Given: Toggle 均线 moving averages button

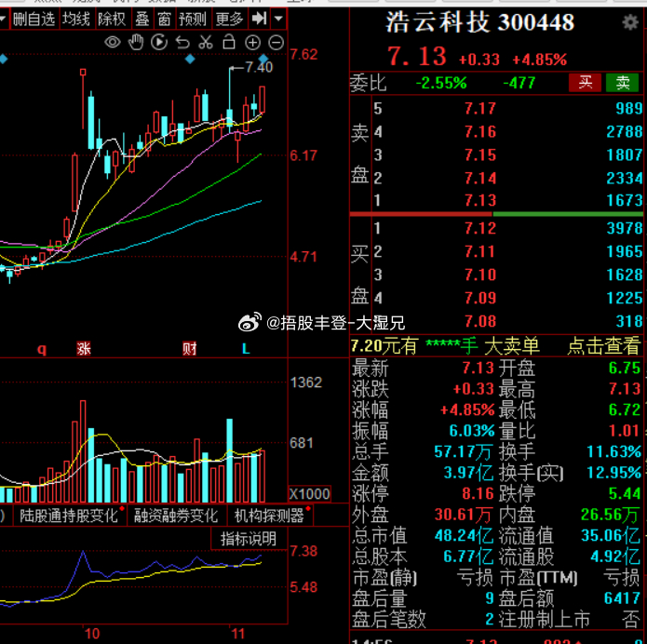Looking at the screenshot, I should pos(76,19).
